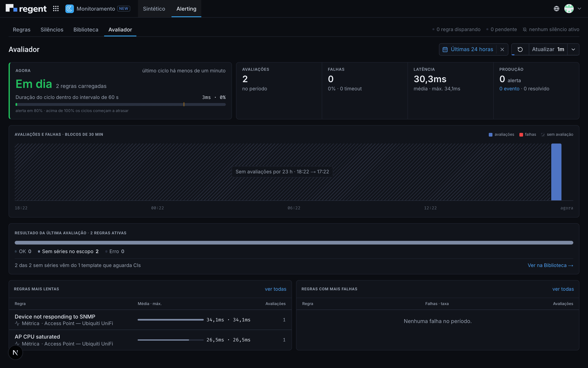
Task: Click the last evaluation result bar
Action: (294, 243)
